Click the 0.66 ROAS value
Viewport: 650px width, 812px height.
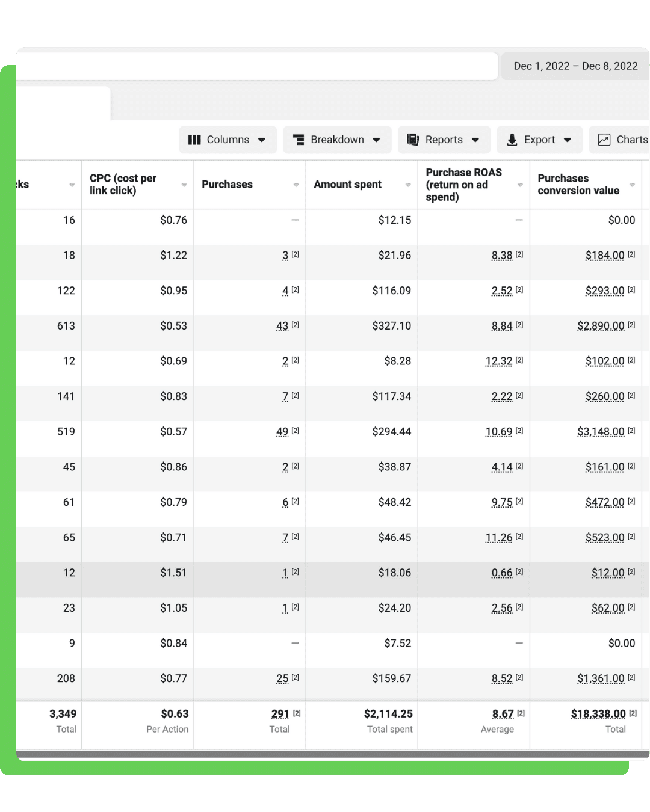point(502,573)
